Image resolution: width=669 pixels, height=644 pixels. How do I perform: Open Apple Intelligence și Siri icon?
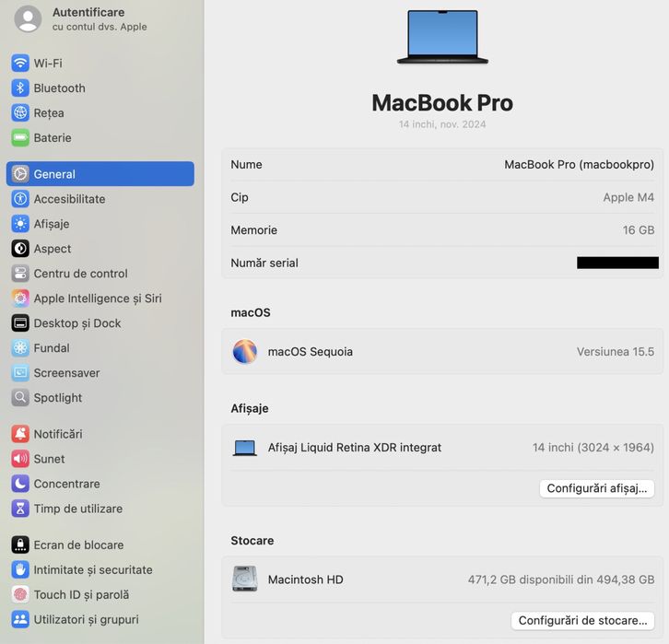20,299
